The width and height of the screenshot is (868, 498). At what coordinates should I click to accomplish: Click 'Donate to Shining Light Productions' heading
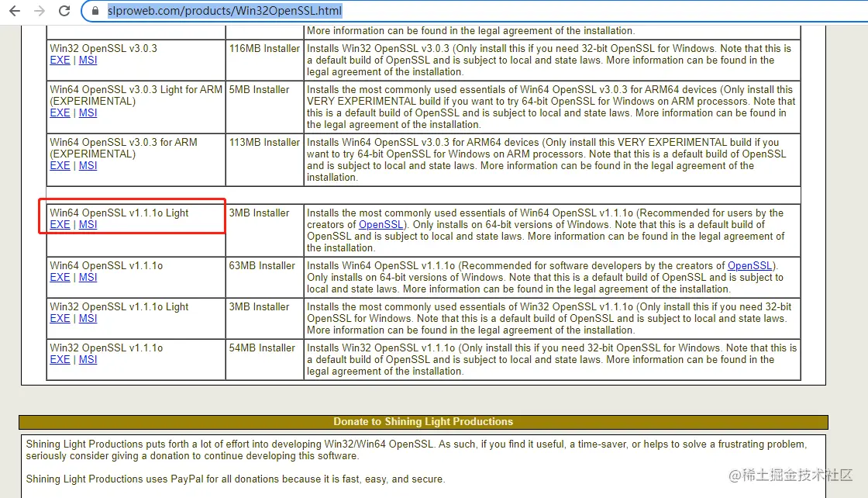[x=423, y=421]
